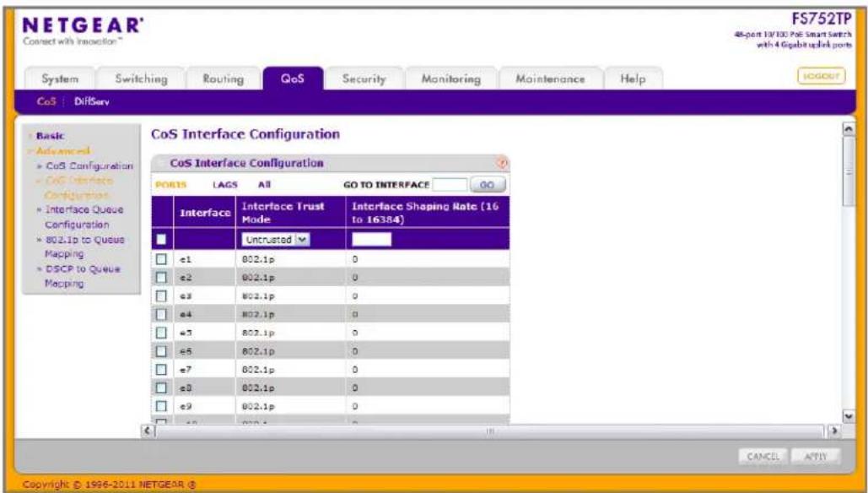
Task: Collapse the Advanced section in sidebar
Action: [x=62, y=150]
